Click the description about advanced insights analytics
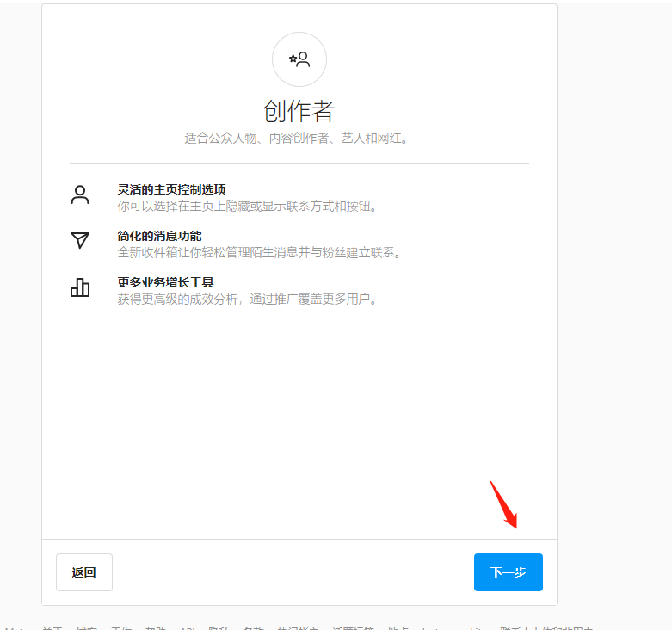 (248, 300)
